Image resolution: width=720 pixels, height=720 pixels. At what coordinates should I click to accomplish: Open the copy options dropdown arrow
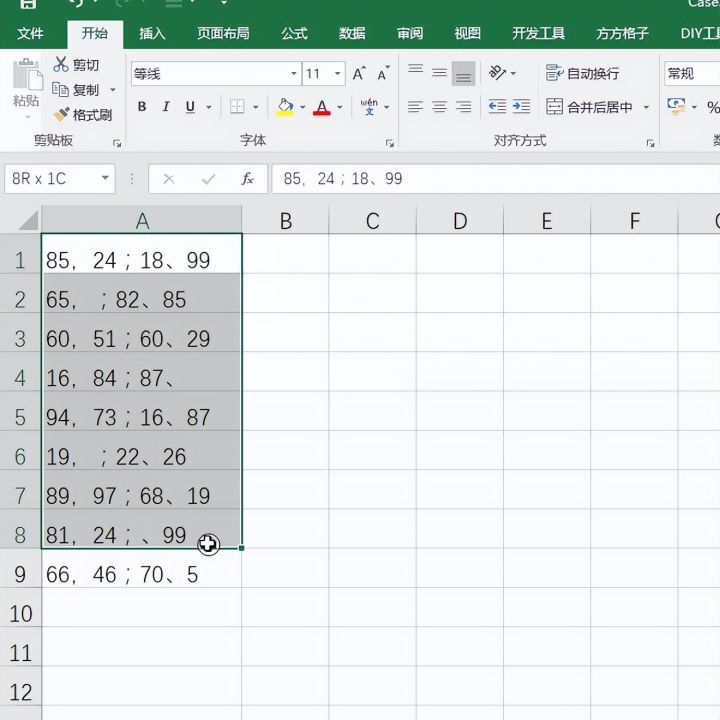pos(112,90)
